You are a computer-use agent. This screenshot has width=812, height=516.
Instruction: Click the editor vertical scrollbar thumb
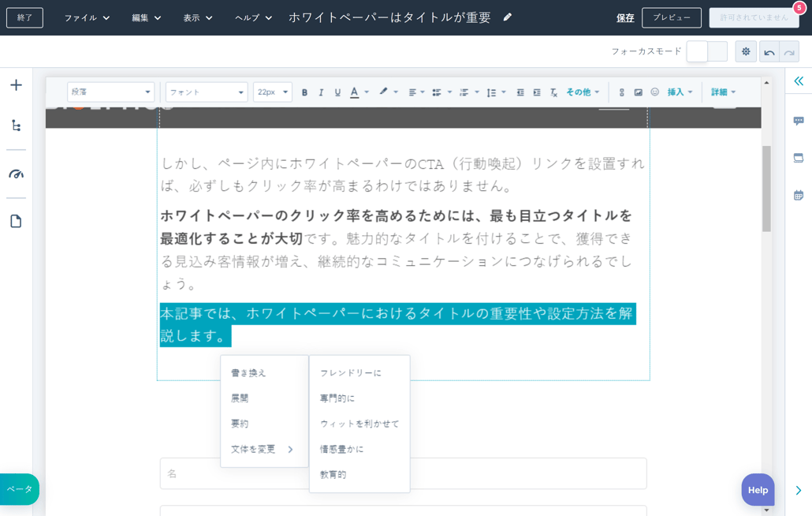766,189
